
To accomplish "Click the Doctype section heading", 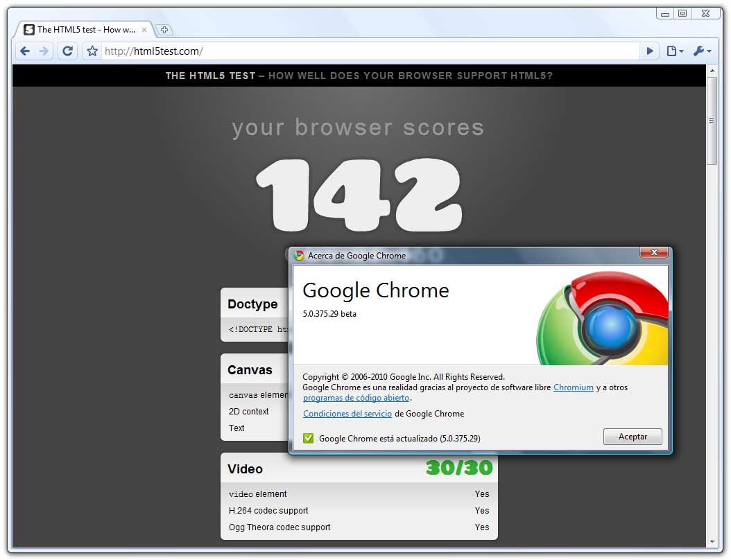I will click(x=252, y=304).
